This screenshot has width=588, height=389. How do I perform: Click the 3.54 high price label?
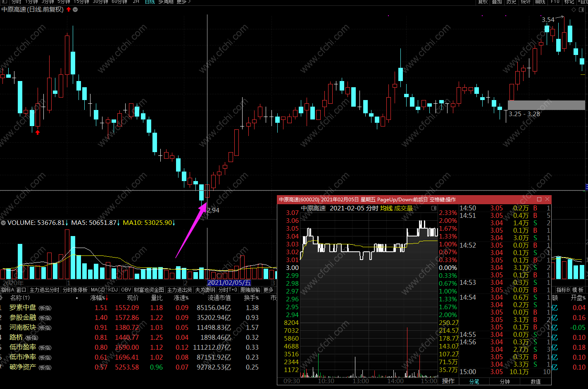[x=548, y=19]
